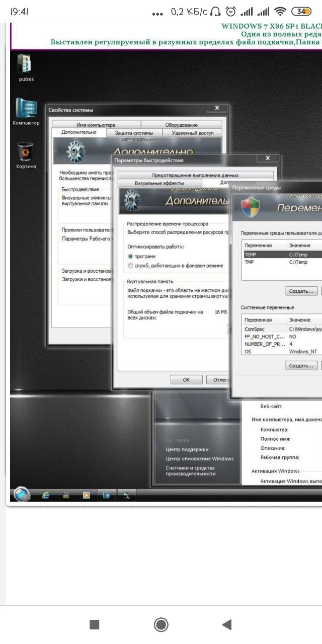The height and width of the screenshot is (644, 322).
Task: Click Переменная header in user variables
Action: click(264, 246)
